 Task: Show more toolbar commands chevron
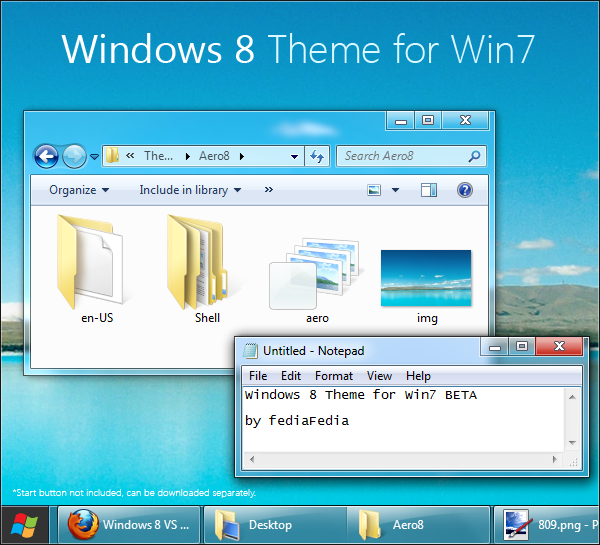269,190
